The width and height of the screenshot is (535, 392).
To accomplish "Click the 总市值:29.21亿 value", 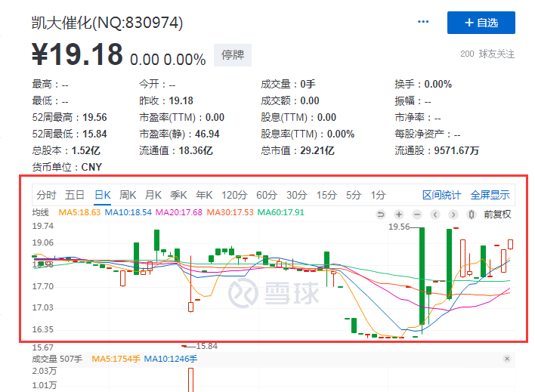I will [298, 150].
